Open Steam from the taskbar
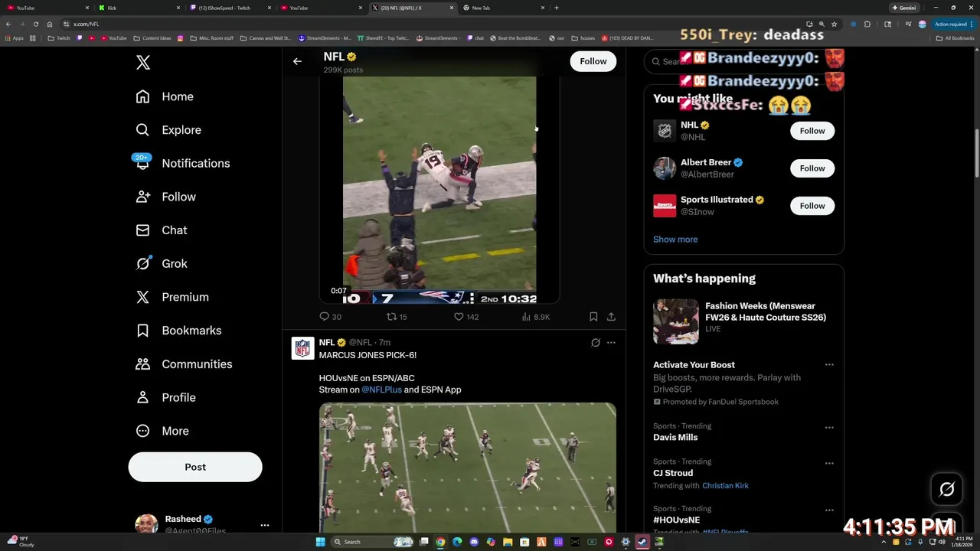The width and height of the screenshot is (980, 551). click(642, 542)
